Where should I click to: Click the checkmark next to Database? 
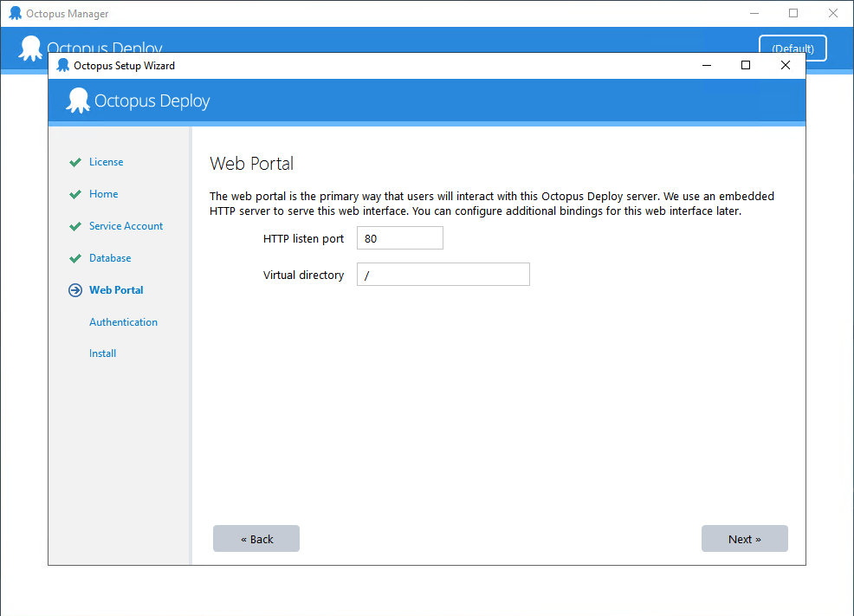75,259
